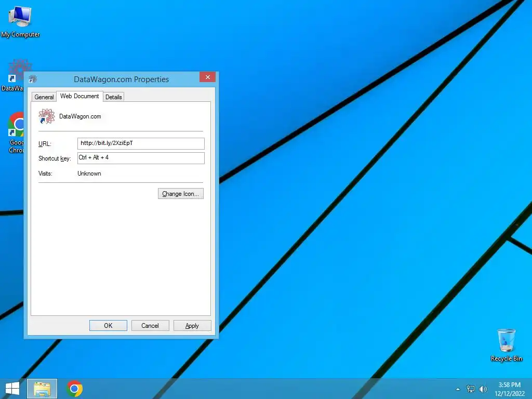Click the Shortcut key field

141,158
